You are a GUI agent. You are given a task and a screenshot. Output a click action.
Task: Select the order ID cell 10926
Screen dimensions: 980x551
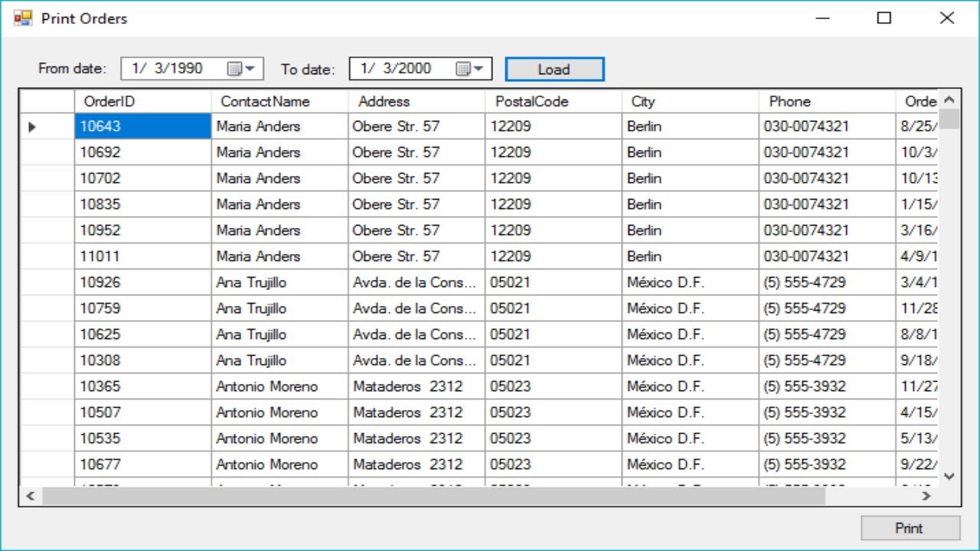pyautogui.click(x=142, y=282)
